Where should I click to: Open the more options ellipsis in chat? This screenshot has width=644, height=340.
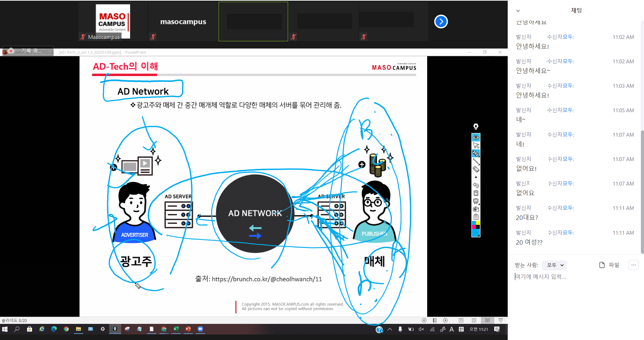tap(633, 265)
